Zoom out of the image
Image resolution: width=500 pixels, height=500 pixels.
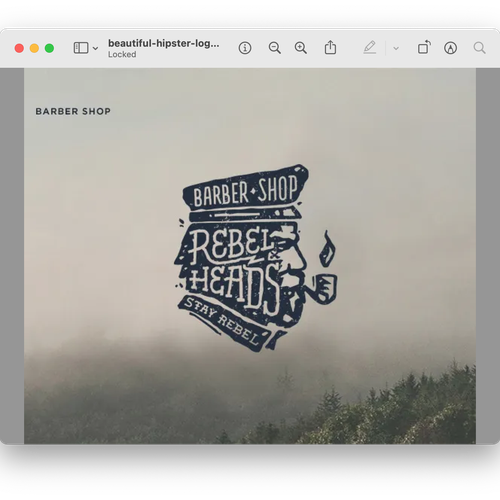274,48
